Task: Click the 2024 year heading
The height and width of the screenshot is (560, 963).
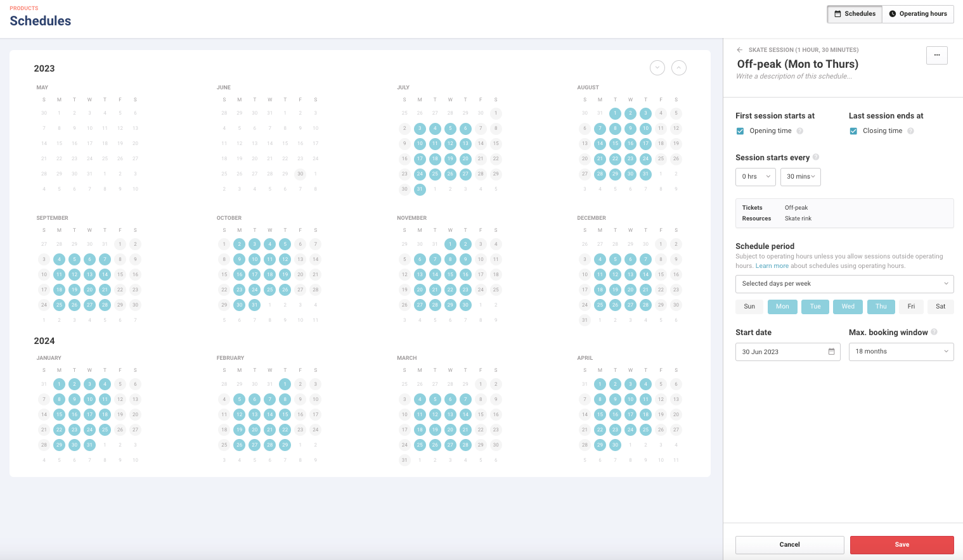Action: [x=44, y=341]
